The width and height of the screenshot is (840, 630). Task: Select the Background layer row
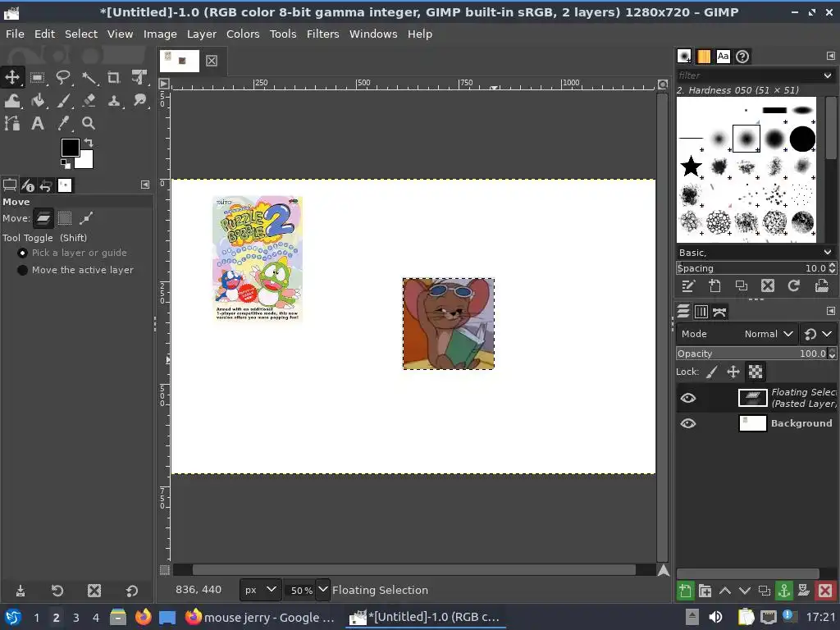(756, 423)
